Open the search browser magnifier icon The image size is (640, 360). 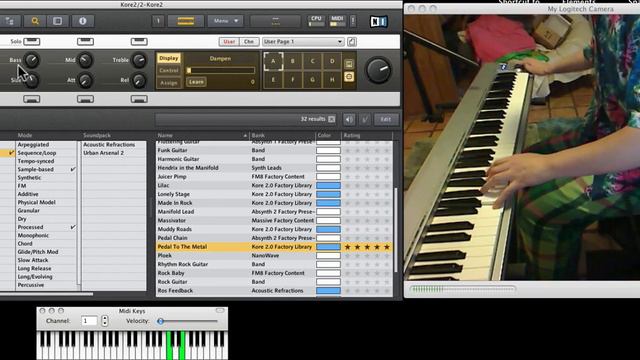click(35, 21)
